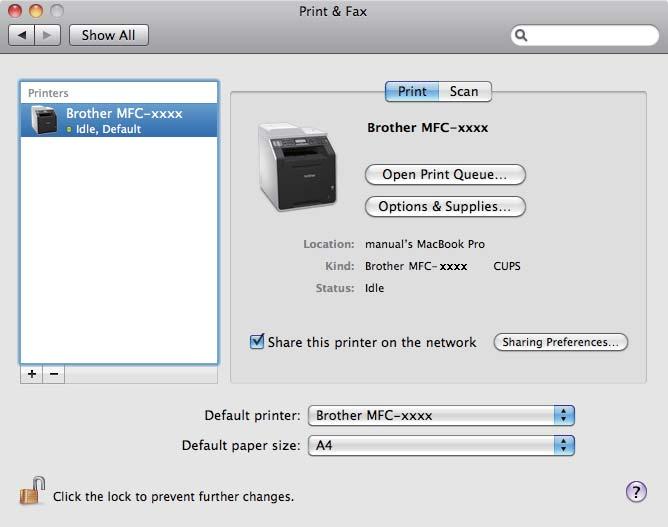The height and width of the screenshot is (527, 668).
Task: Switch to the Scan tab
Action: (x=465, y=92)
